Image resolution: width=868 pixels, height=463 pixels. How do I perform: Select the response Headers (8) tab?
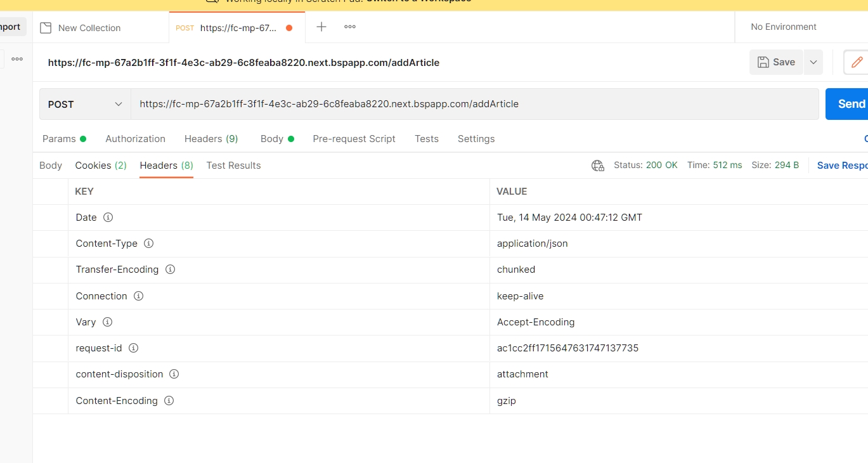tap(166, 166)
